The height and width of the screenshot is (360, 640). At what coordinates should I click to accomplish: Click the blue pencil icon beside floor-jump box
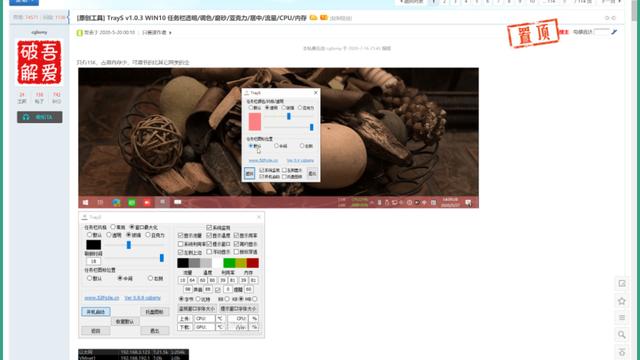pyautogui.click(x=614, y=32)
